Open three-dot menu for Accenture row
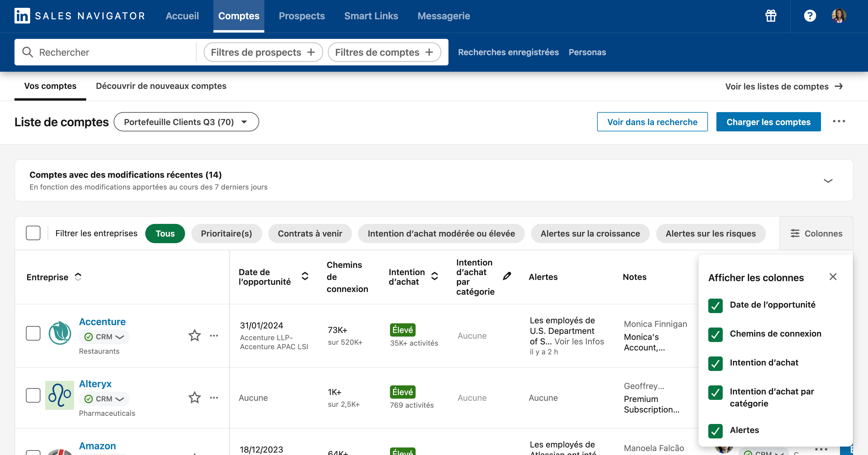The image size is (868, 455). pyautogui.click(x=214, y=335)
